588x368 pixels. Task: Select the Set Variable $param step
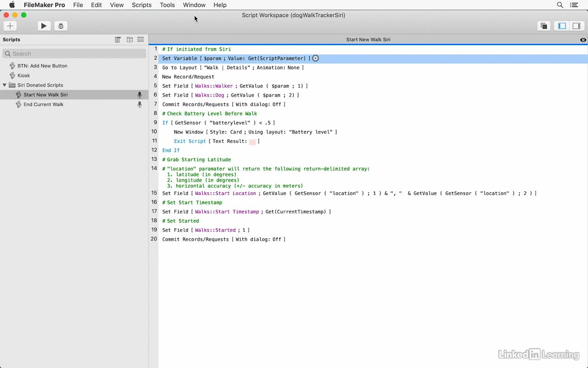click(373, 58)
